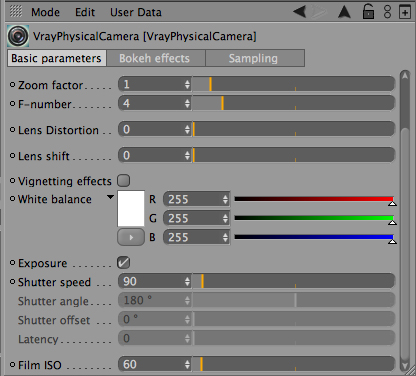Click the white White balance color swatch

click(x=131, y=209)
